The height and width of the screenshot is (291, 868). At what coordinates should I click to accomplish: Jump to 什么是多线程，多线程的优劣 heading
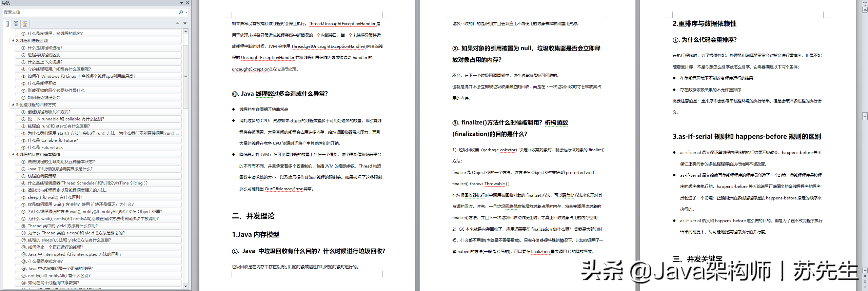point(98,34)
